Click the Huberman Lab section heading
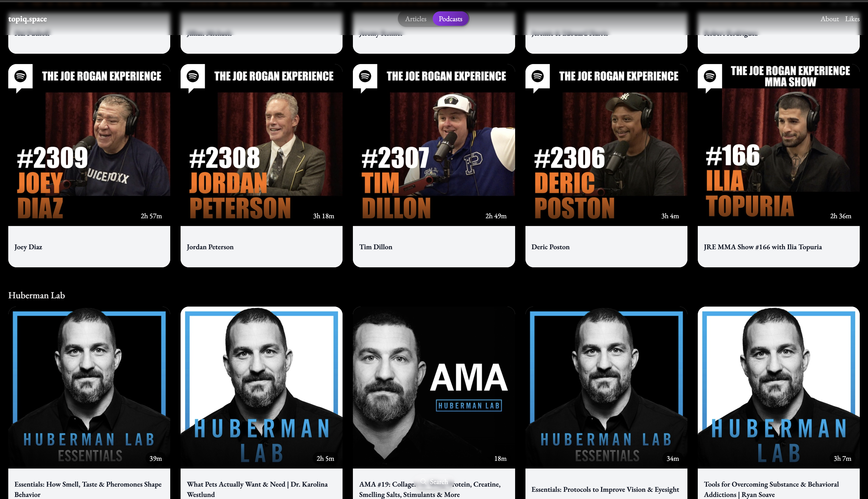This screenshot has height=499, width=868. pos(37,295)
